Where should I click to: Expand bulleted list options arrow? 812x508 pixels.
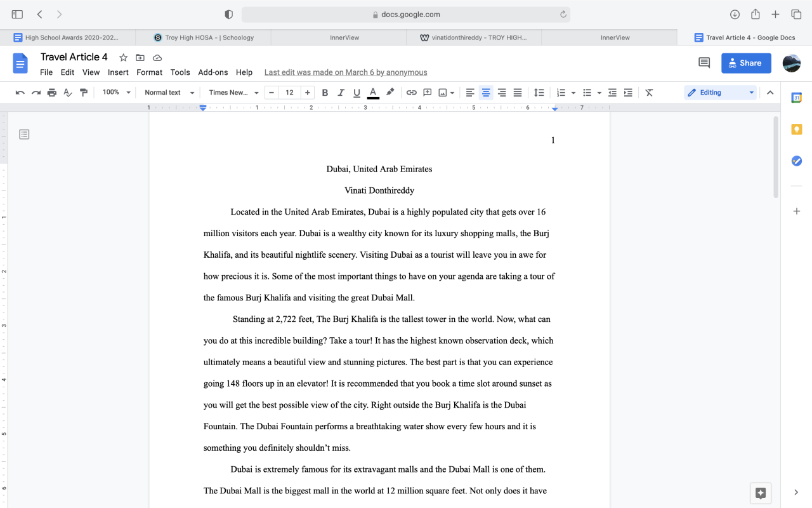[599, 93]
